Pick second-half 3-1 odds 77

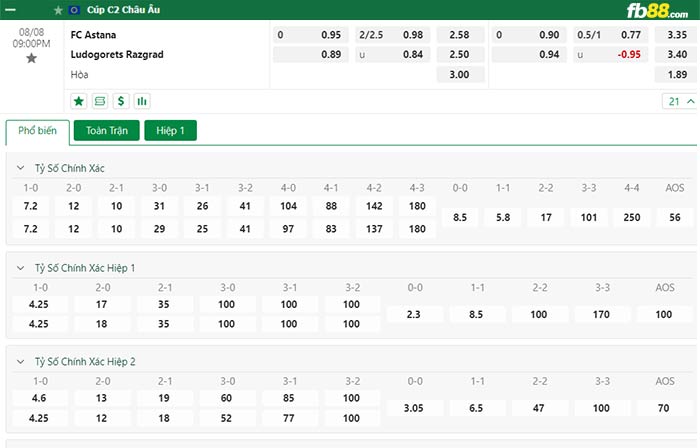[x=289, y=418]
